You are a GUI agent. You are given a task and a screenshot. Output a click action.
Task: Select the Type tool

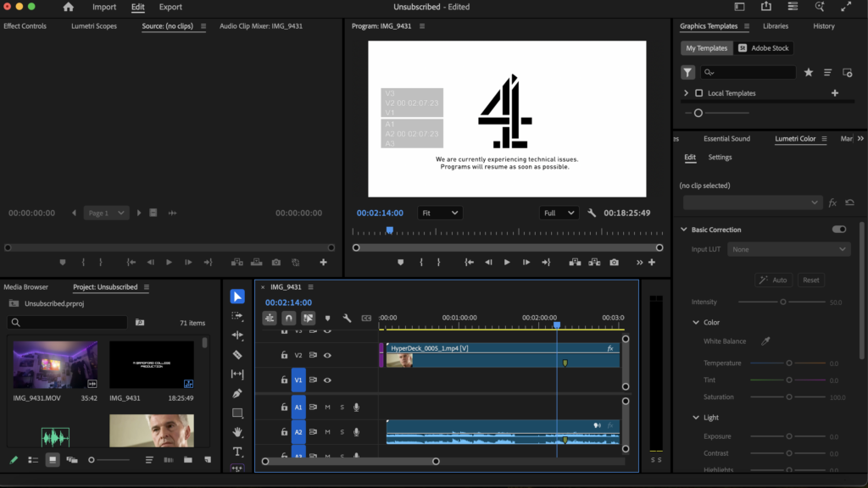click(237, 452)
